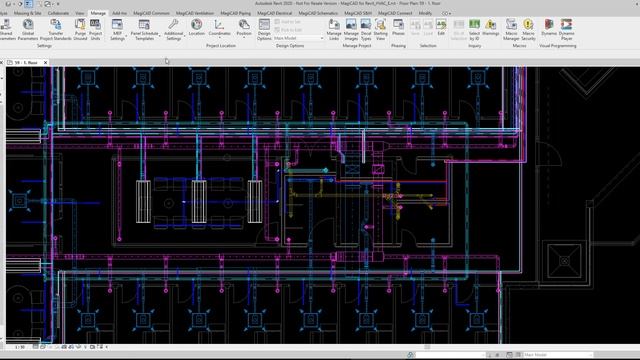The height and width of the screenshot is (360, 640).
Task: Switch to View ribbon tab
Action: [80, 13]
